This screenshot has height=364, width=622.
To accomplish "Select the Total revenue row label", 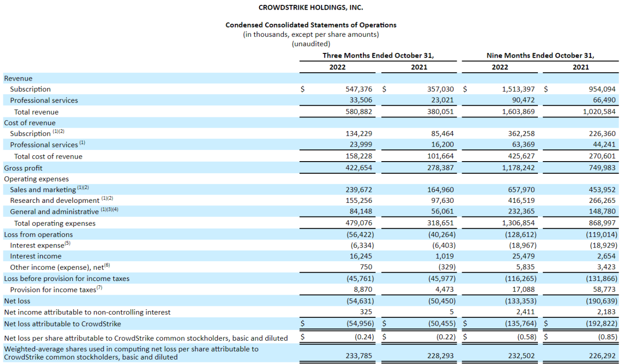I will click(36, 112).
